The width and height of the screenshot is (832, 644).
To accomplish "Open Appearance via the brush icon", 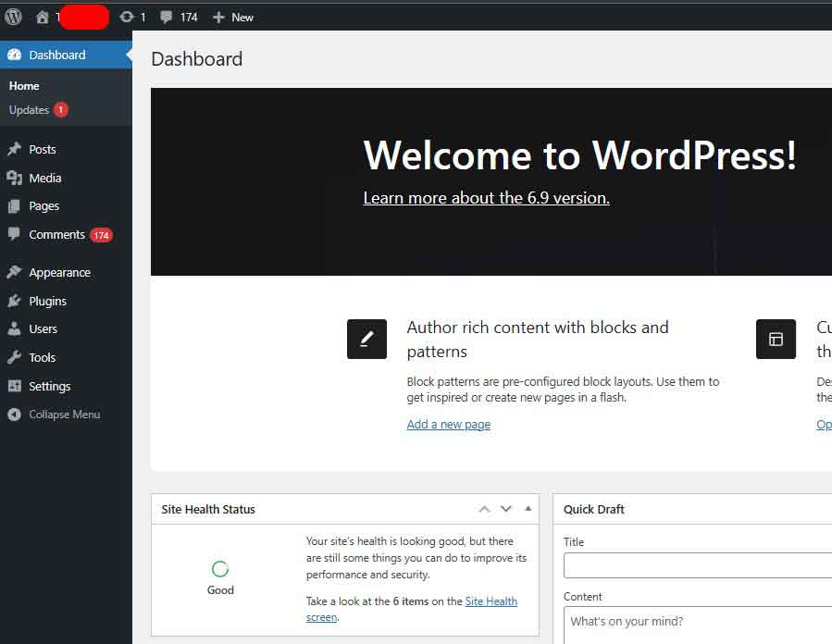I will coord(13,271).
